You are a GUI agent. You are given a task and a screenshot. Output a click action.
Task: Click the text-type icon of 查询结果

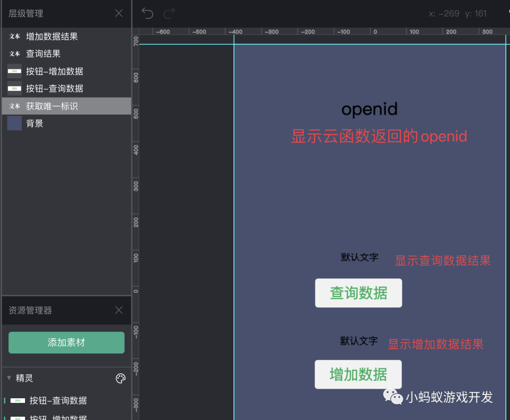click(x=15, y=54)
